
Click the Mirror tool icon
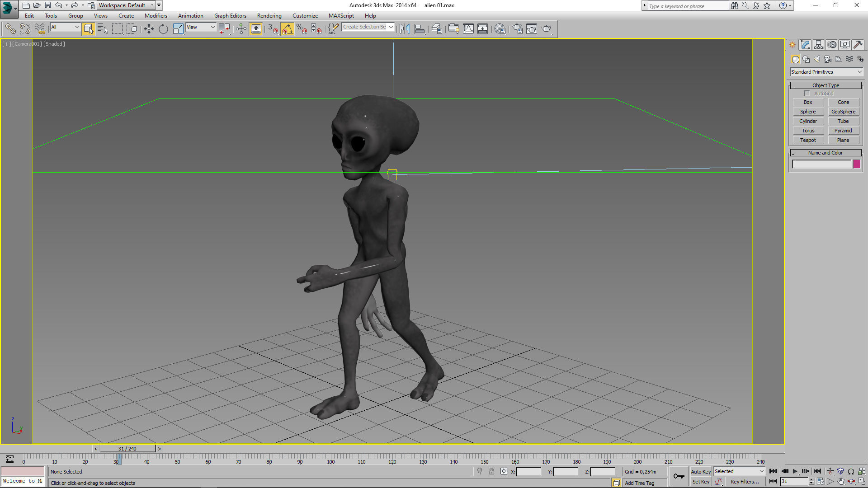pyautogui.click(x=405, y=29)
